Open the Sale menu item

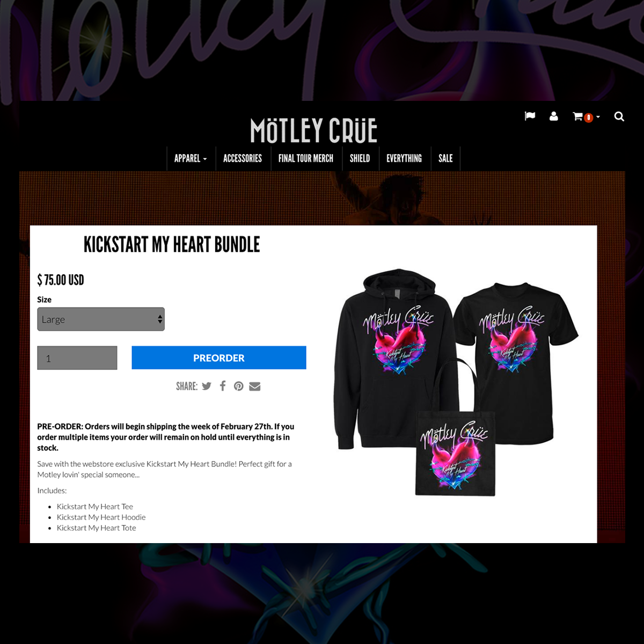445,158
